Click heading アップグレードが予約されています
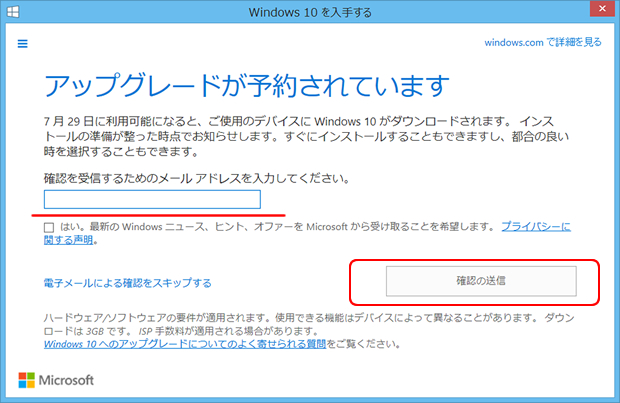620x403 pixels. 247,86
